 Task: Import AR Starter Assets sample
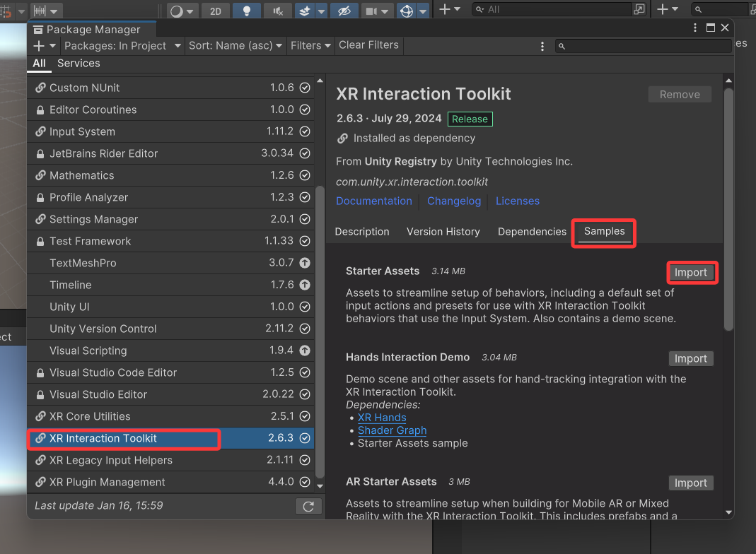(x=690, y=483)
